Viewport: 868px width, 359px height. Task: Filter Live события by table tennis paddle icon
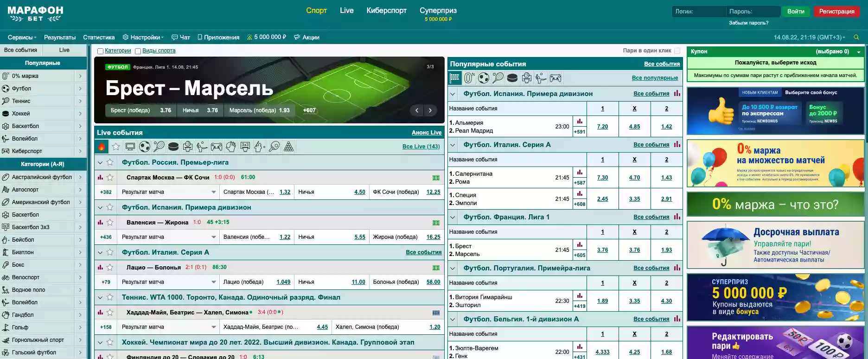[274, 147]
